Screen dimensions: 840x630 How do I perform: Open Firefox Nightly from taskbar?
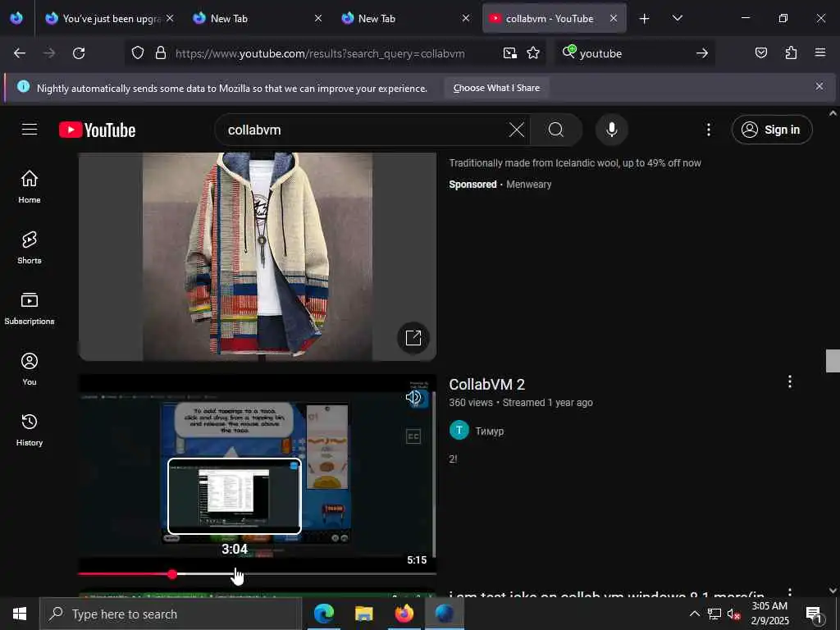(x=444, y=614)
